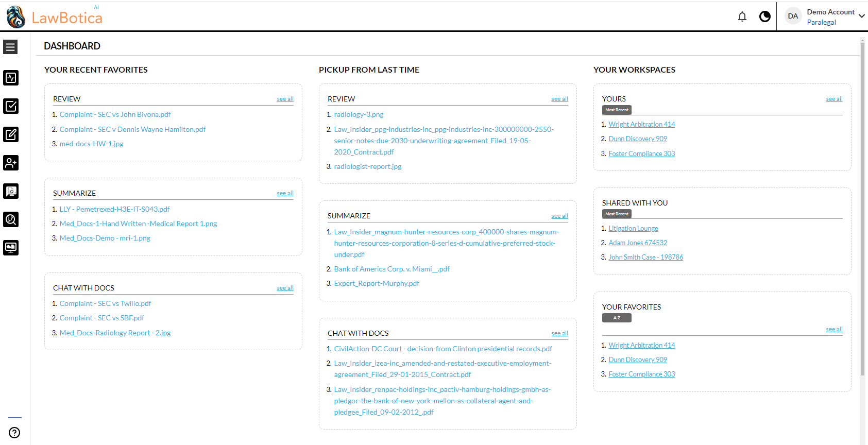Expand the Demo Account dropdown chevron

[861, 16]
